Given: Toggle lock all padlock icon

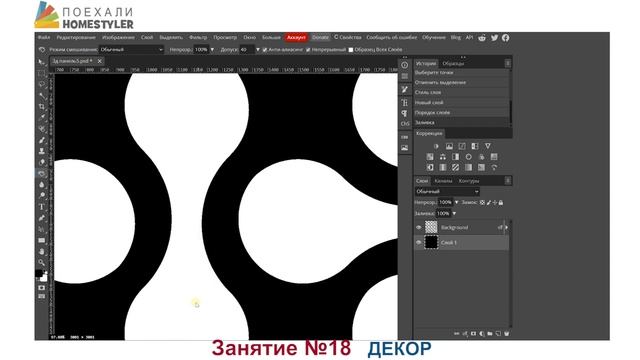Looking at the screenshot, I should 501,202.
